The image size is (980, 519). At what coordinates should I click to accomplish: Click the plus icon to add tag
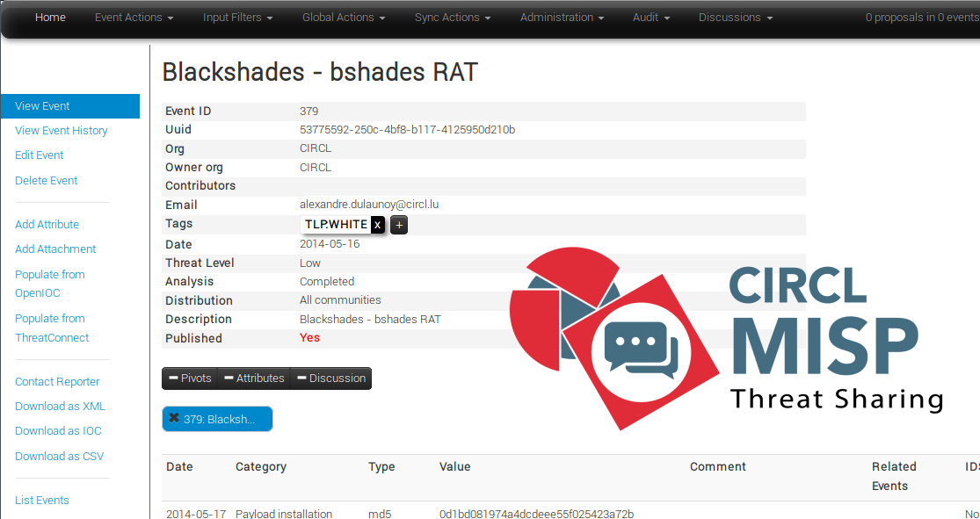click(399, 225)
